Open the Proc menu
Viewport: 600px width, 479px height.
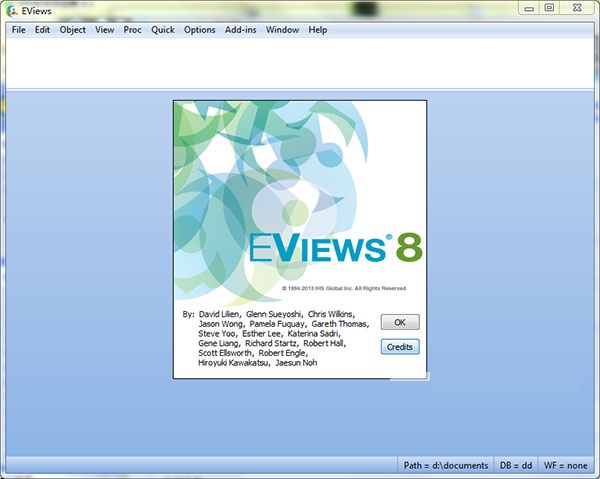(x=132, y=30)
